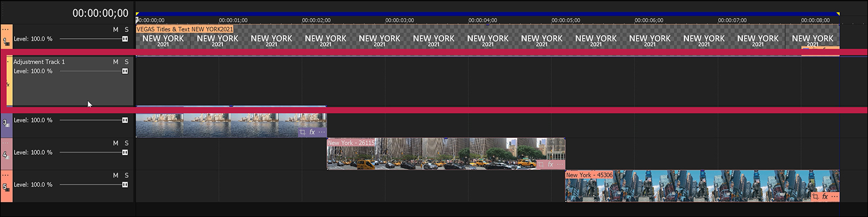Select the New York - 45306 clip label

tap(590, 175)
